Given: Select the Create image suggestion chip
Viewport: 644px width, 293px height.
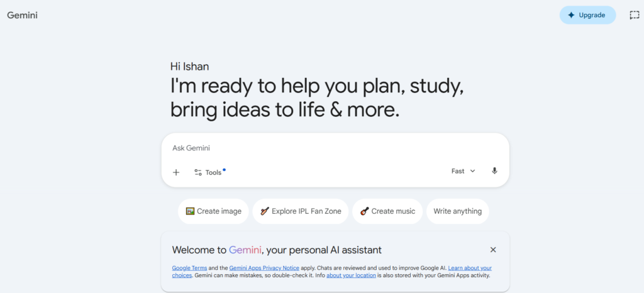Looking at the screenshot, I should tap(213, 211).
